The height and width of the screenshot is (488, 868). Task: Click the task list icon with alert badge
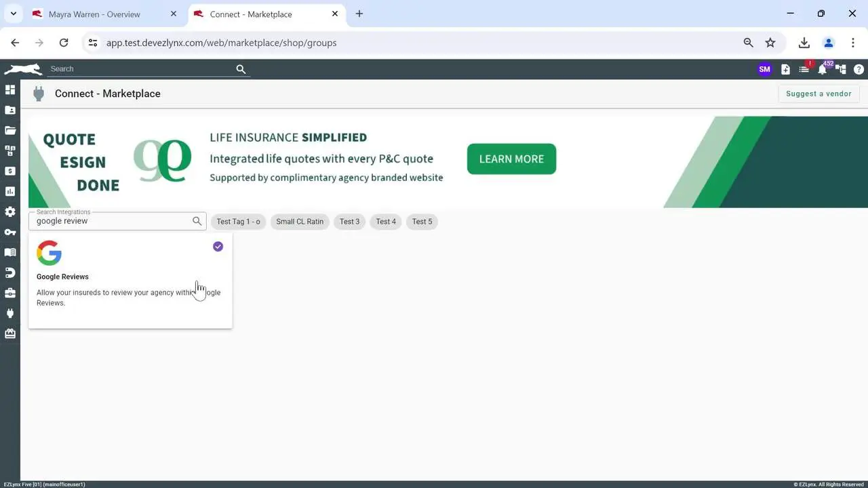click(x=804, y=69)
